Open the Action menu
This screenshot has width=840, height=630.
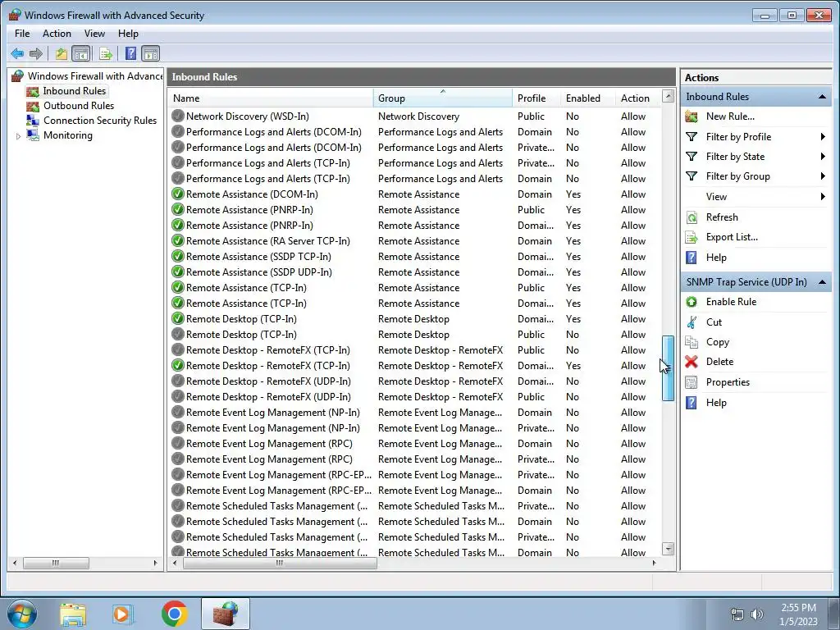(57, 33)
